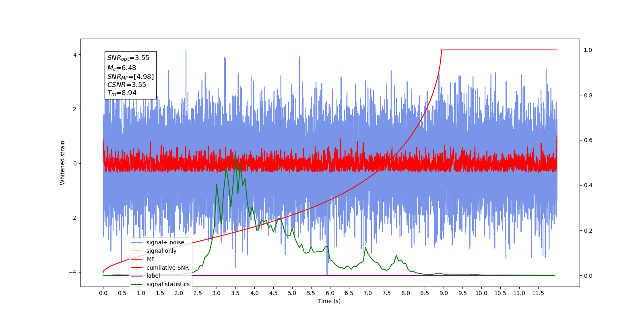Click the 11.5 tick on the time axis
Screen dimensions: 644x322
point(538,293)
